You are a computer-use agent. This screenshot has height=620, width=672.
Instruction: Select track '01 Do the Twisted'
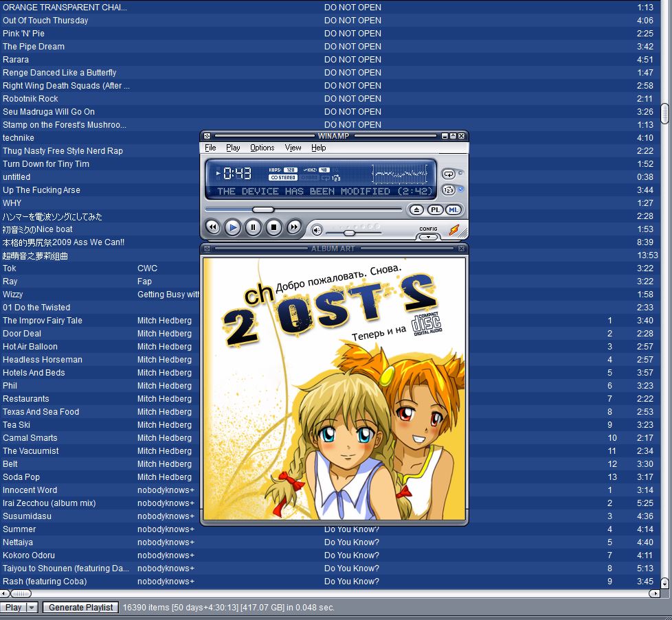(36, 308)
